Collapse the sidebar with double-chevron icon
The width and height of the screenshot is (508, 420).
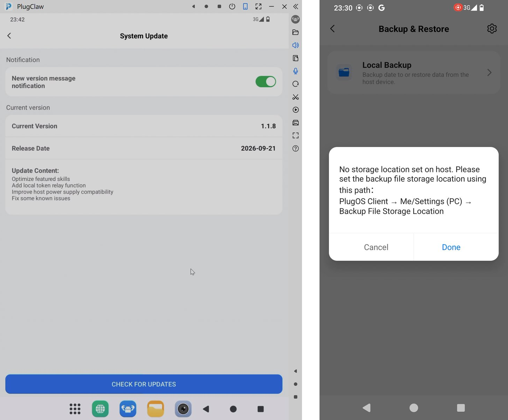point(296,6)
